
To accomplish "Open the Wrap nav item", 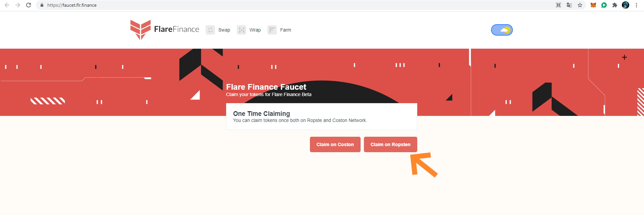I will pos(255,30).
